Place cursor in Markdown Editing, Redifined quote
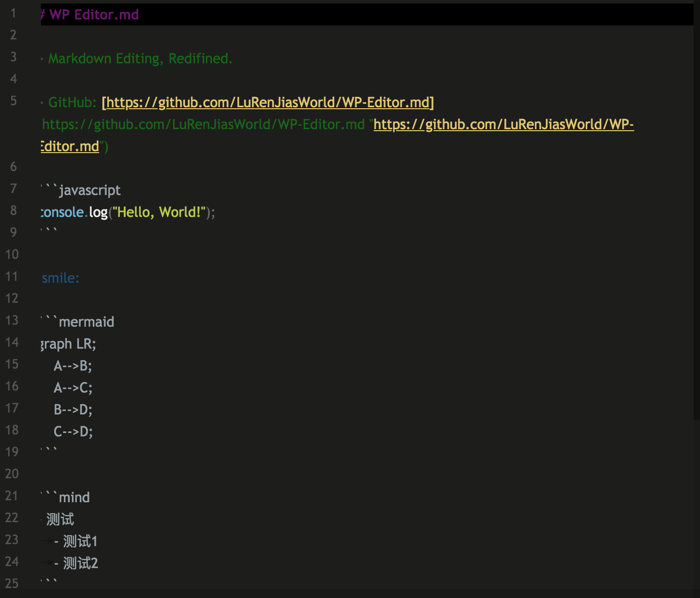Screen dimensions: 700x598 click(140, 58)
